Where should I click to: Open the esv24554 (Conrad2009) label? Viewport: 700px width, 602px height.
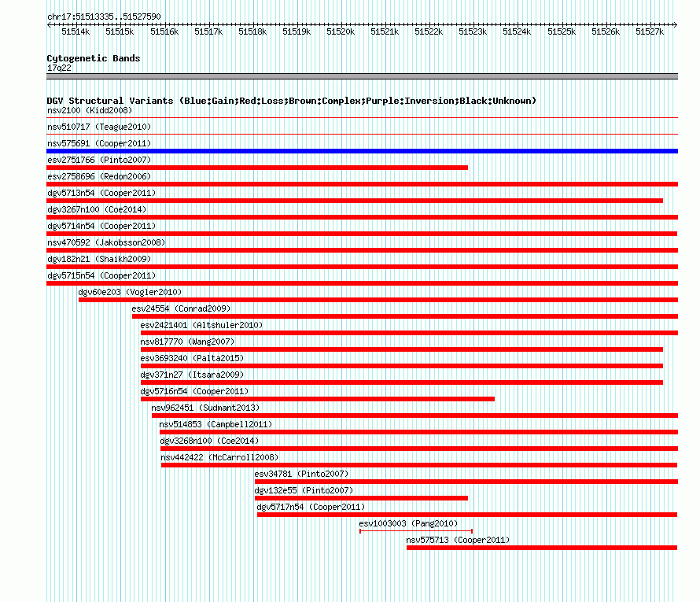pos(181,308)
